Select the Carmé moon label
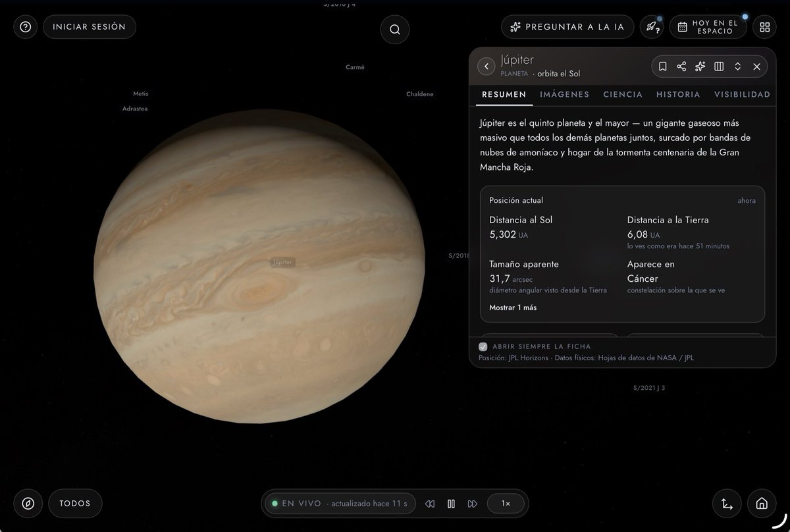 (x=355, y=67)
